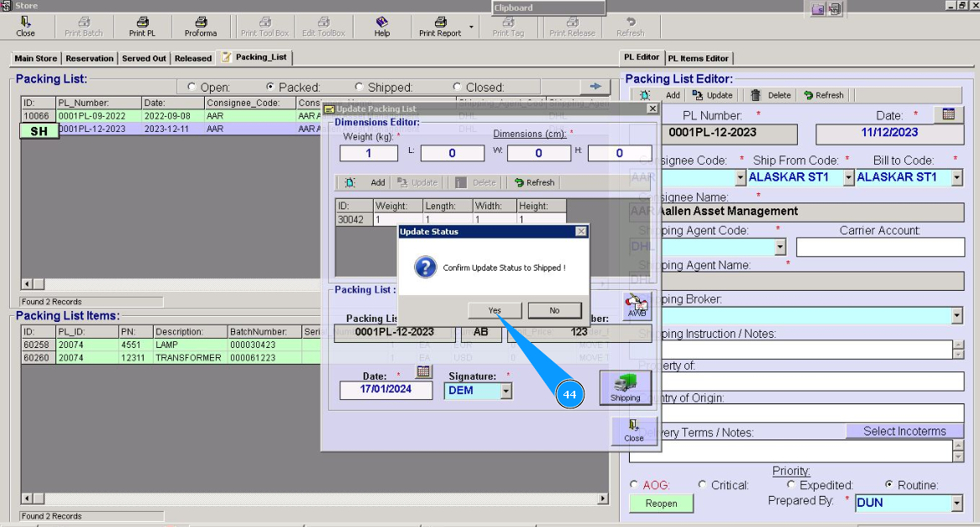Click the question mark icon in Update Status
Screen dimensions: 980x532
coord(426,267)
